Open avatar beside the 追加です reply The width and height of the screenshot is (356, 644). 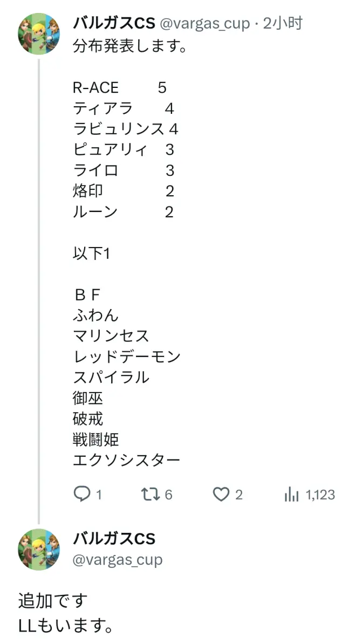pyautogui.click(x=39, y=549)
